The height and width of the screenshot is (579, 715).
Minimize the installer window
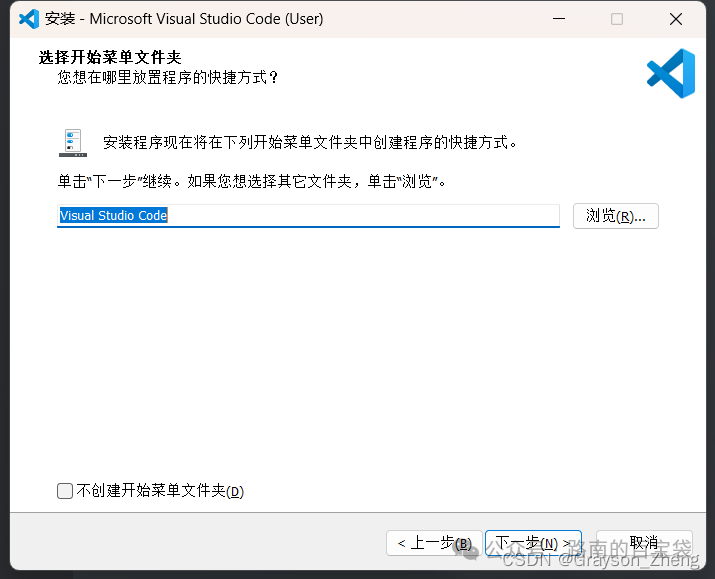[559, 19]
